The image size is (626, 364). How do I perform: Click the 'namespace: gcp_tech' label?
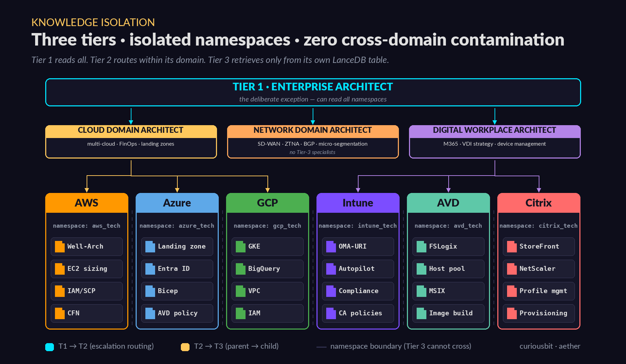267,226
